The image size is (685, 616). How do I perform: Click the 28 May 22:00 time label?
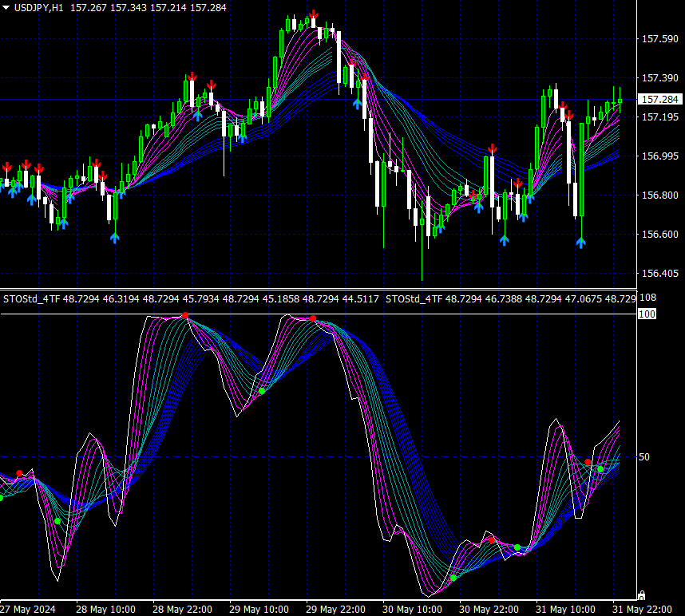pyautogui.click(x=182, y=610)
